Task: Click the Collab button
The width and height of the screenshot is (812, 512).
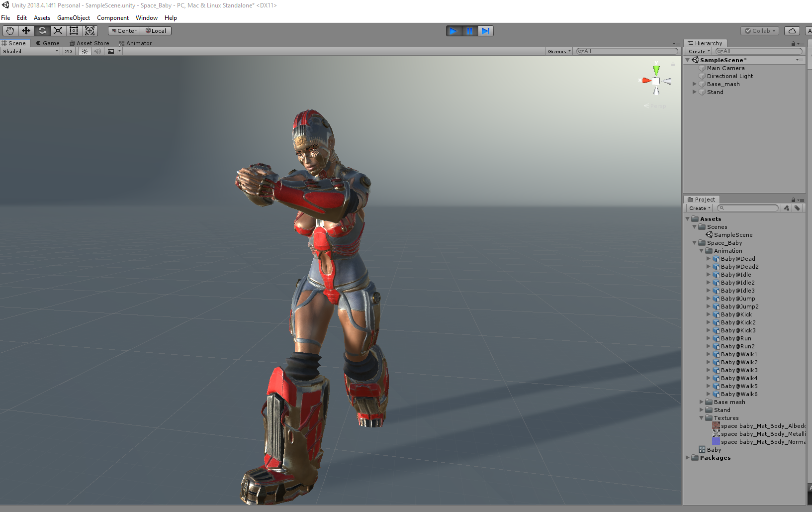Action: [x=760, y=31]
